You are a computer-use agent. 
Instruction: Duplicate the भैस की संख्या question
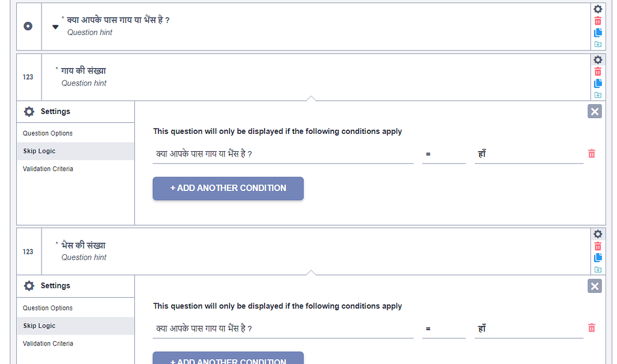click(x=598, y=257)
